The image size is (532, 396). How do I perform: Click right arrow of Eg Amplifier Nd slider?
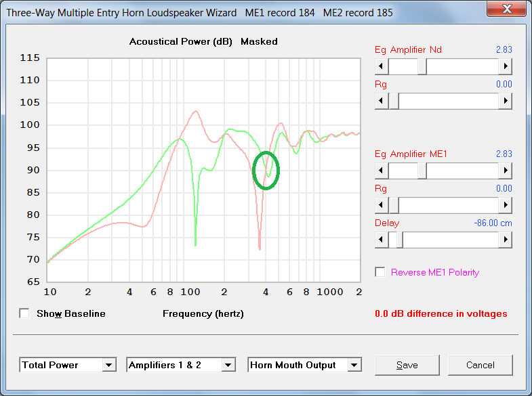click(505, 66)
